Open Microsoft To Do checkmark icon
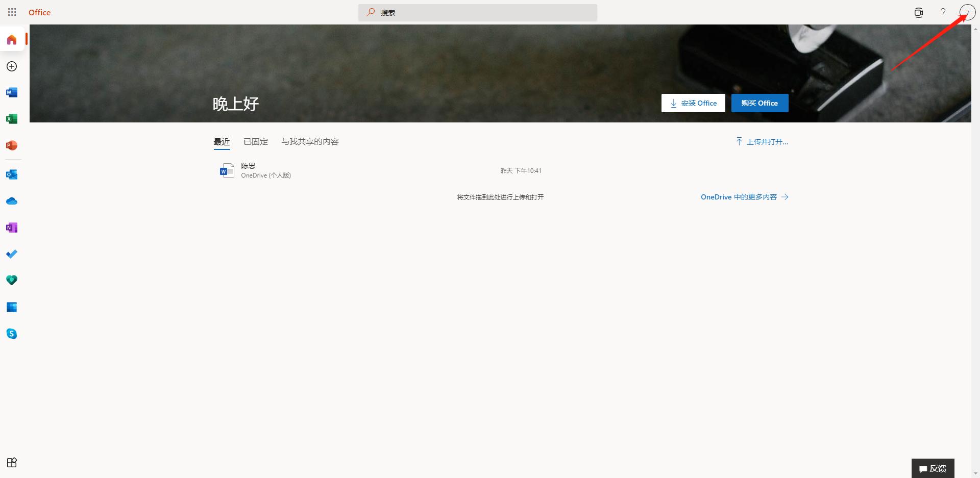Viewport: 980px width, 478px height. pos(12,254)
